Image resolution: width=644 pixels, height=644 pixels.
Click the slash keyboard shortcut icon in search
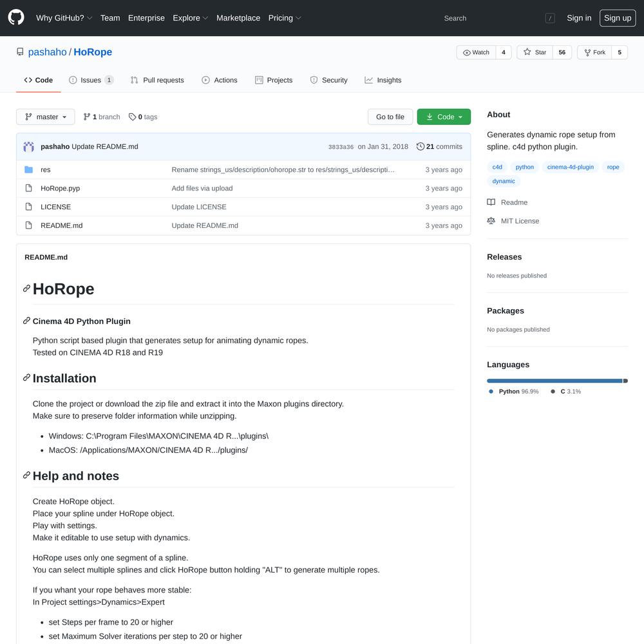point(550,18)
